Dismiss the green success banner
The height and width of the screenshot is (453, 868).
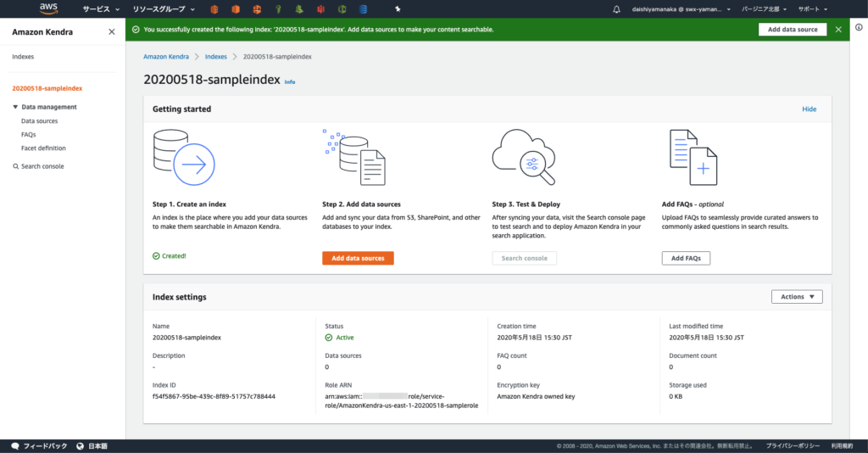pos(838,29)
